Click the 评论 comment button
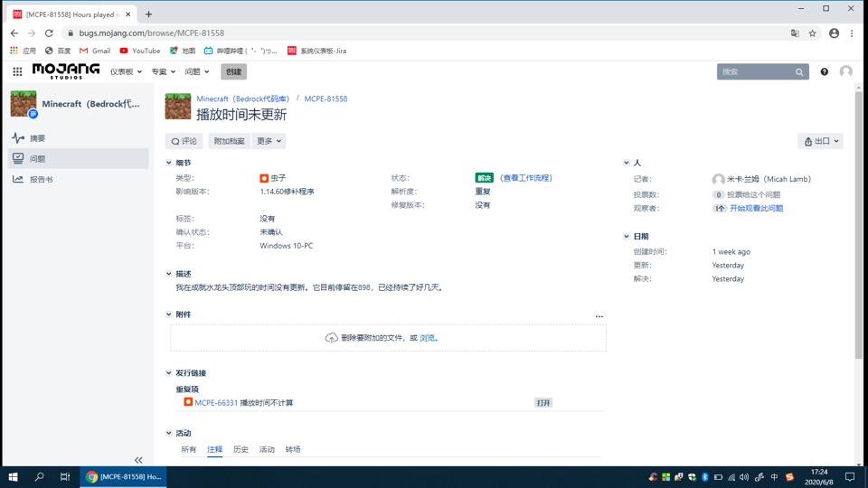The image size is (868, 488). pyautogui.click(x=184, y=141)
